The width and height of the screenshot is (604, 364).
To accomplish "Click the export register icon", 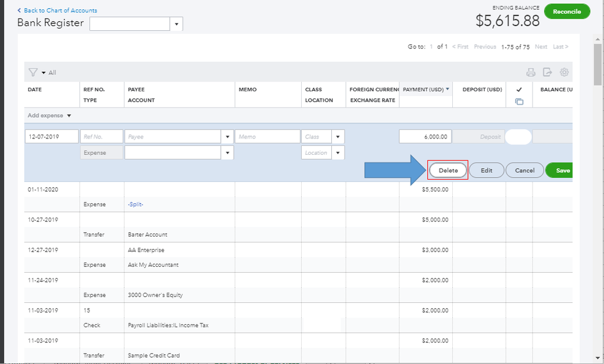I will coord(547,73).
